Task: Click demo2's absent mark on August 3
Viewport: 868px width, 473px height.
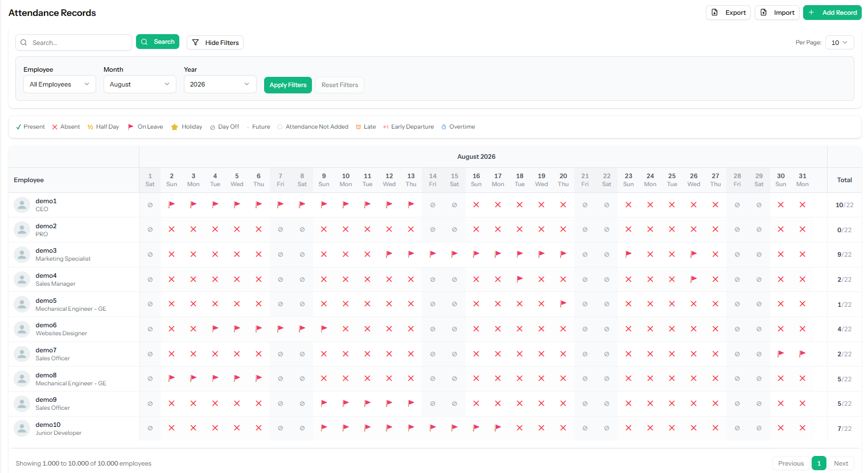Action: (x=194, y=229)
